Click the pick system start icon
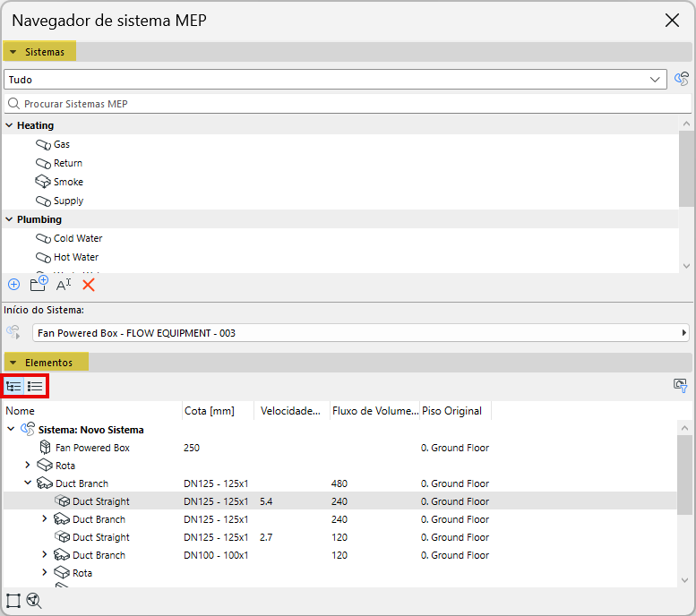This screenshot has width=696, height=616. (x=13, y=332)
